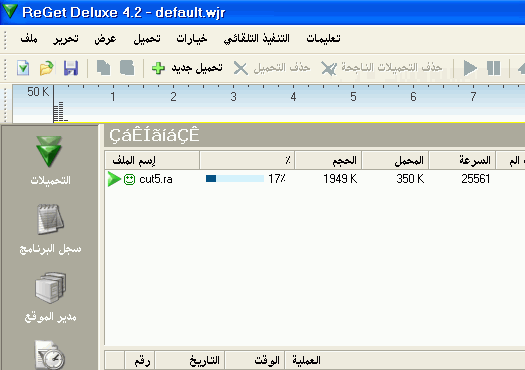The image size is (525, 370).
Task: Save queue using blue floppy disk icon
Action: [71, 68]
